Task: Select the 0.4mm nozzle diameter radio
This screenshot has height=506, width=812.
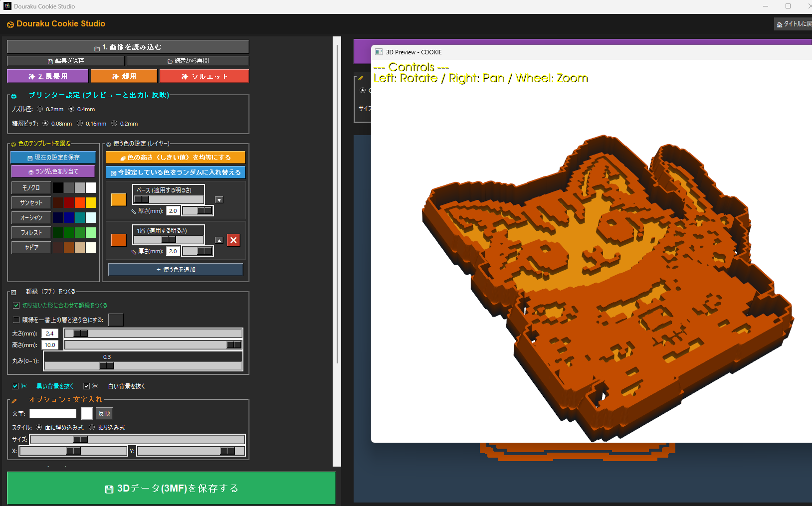Action: pos(72,109)
